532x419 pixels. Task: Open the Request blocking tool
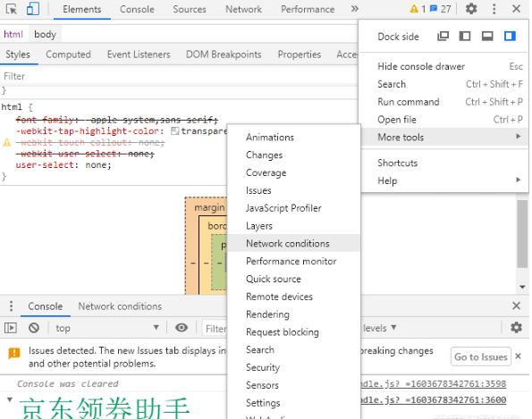[293, 331]
